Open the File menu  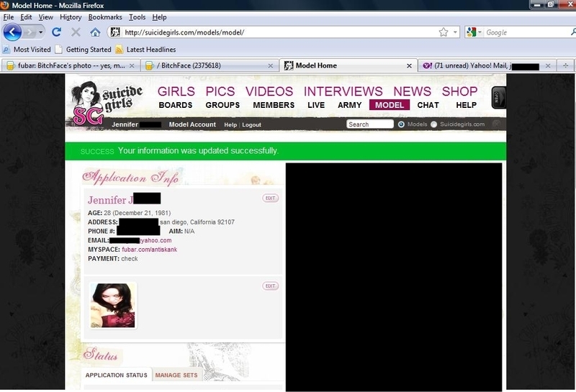point(9,17)
